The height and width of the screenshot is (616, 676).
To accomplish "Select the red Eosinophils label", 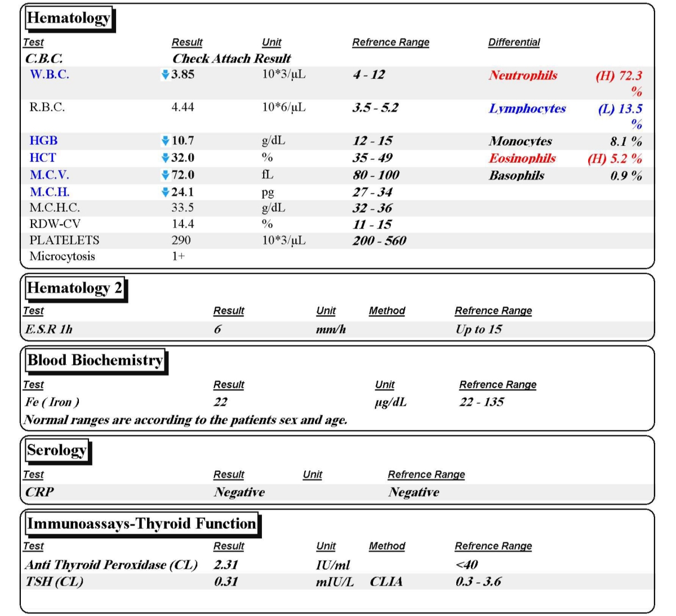I will tap(522, 158).
